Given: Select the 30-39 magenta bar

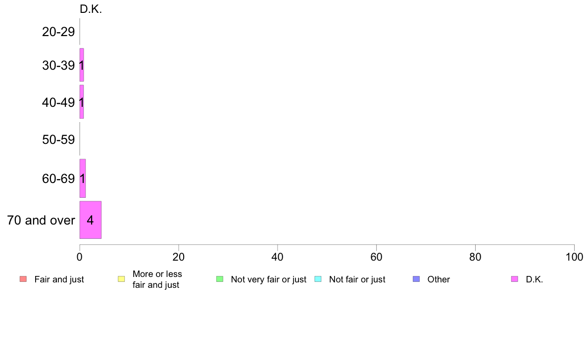Looking at the screenshot, I should point(81,65).
